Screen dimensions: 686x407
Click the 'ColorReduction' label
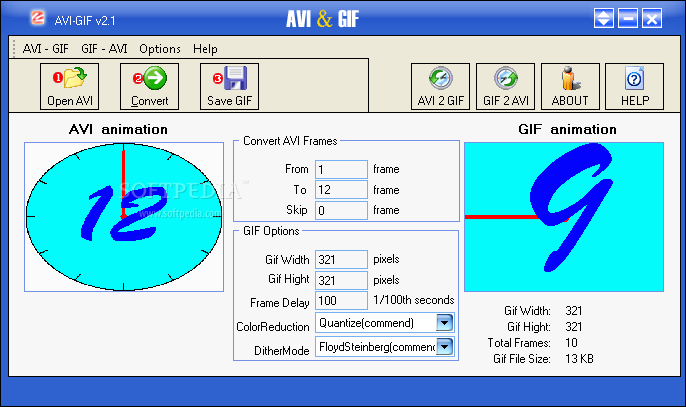273,327
